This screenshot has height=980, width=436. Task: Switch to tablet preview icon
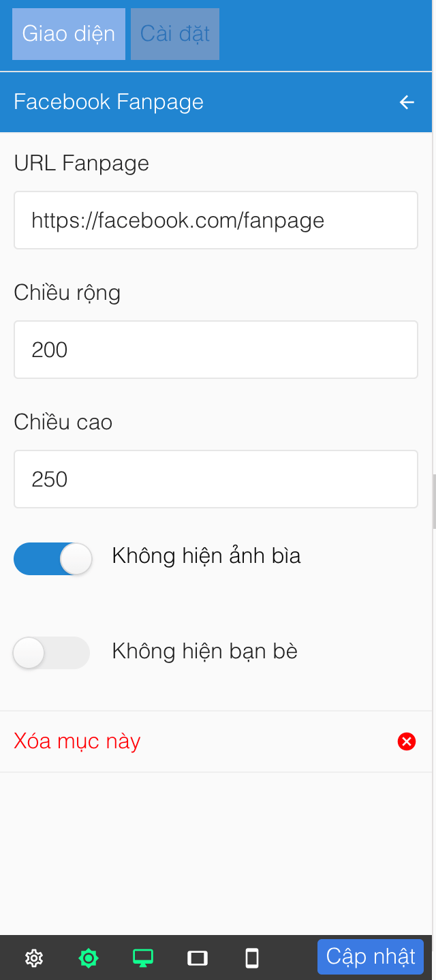[x=198, y=958]
